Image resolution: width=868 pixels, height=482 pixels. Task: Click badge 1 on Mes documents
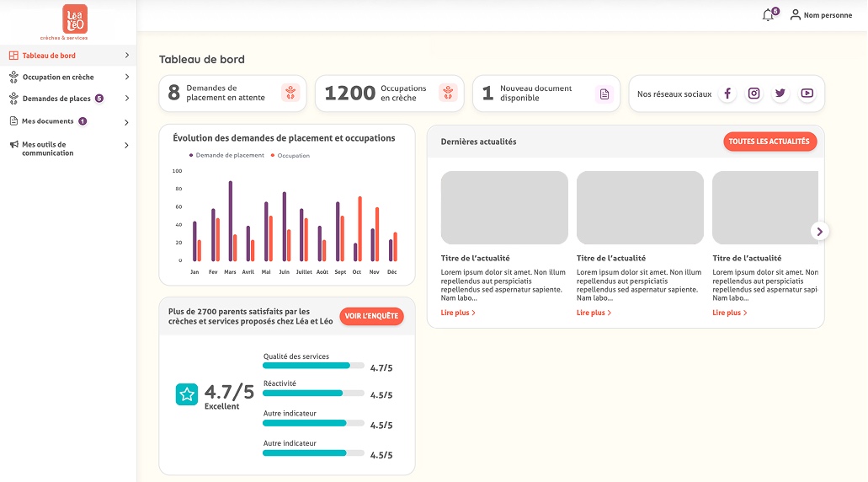83,121
